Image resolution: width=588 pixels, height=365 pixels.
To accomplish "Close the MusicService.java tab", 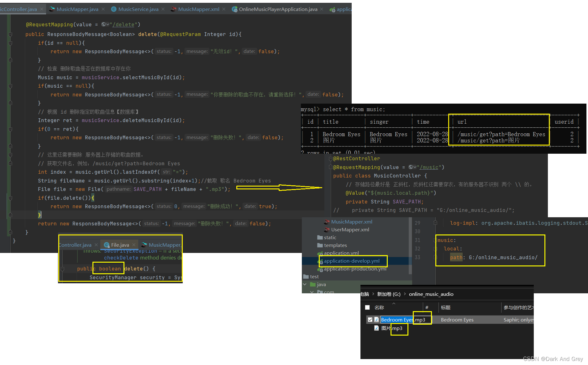I will click(x=163, y=9).
